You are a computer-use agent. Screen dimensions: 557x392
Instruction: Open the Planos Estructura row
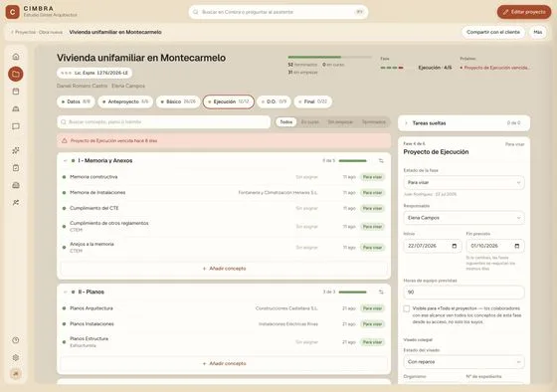[224, 342]
